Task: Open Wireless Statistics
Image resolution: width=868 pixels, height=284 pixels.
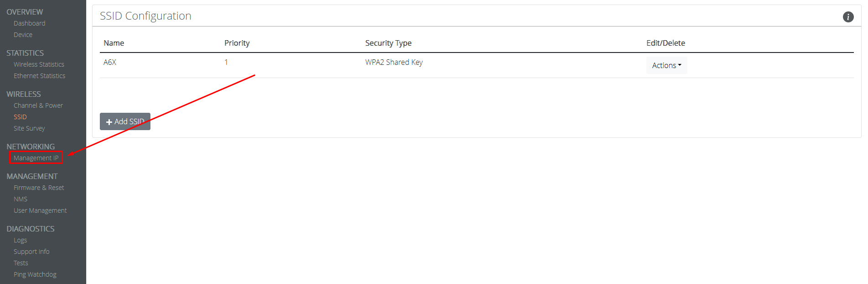Action: 39,64
